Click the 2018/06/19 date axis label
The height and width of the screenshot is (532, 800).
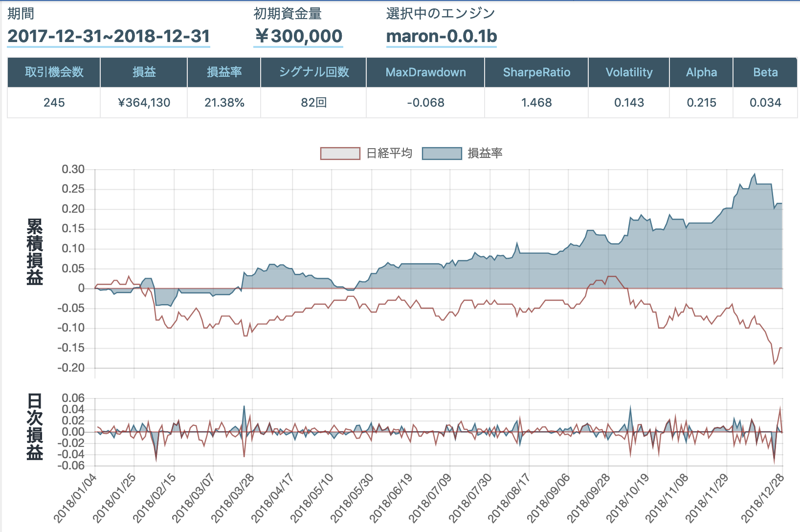pos(391,498)
